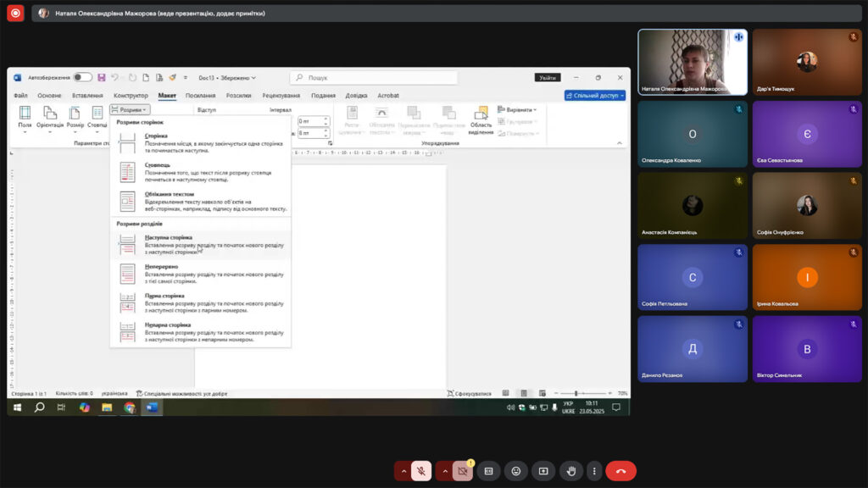Select Парна сторінка section break

(x=200, y=303)
